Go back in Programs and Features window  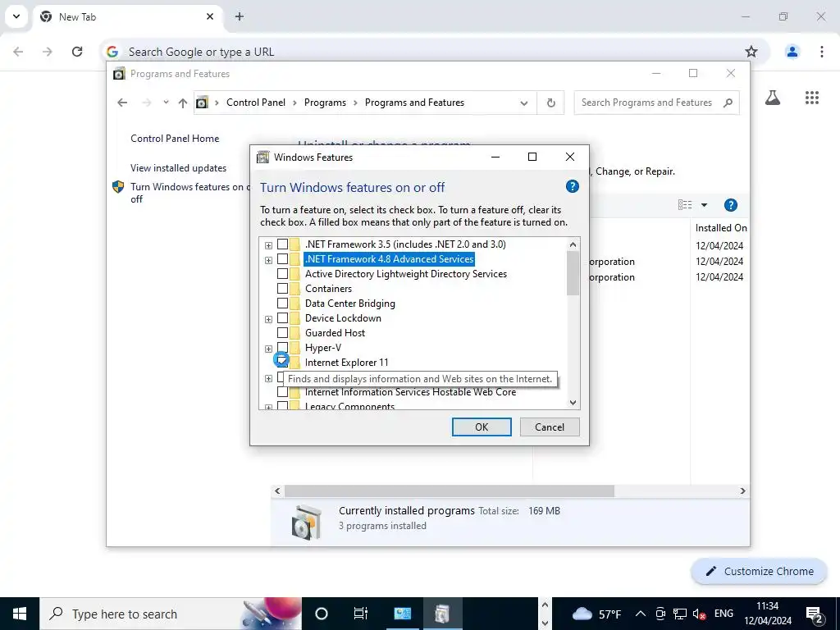coord(122,103)
